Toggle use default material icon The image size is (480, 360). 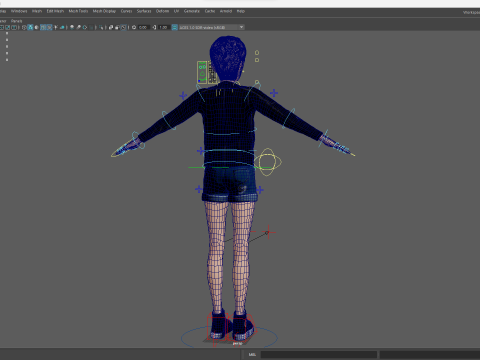(36, 27)
